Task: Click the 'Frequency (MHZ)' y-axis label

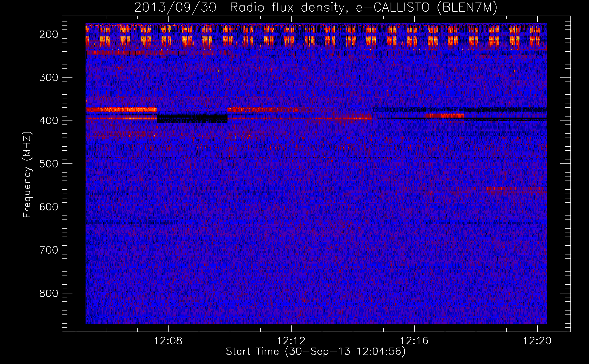Action: click(27, 174)
